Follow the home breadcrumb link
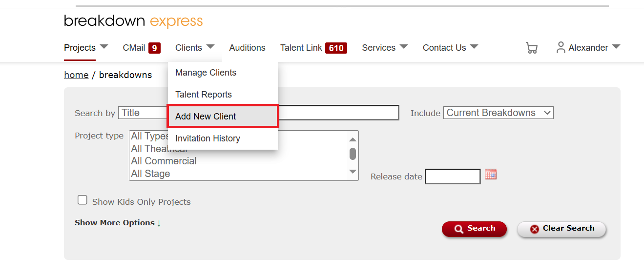Screen dimensions: 644x275 (x=76, y=75)
